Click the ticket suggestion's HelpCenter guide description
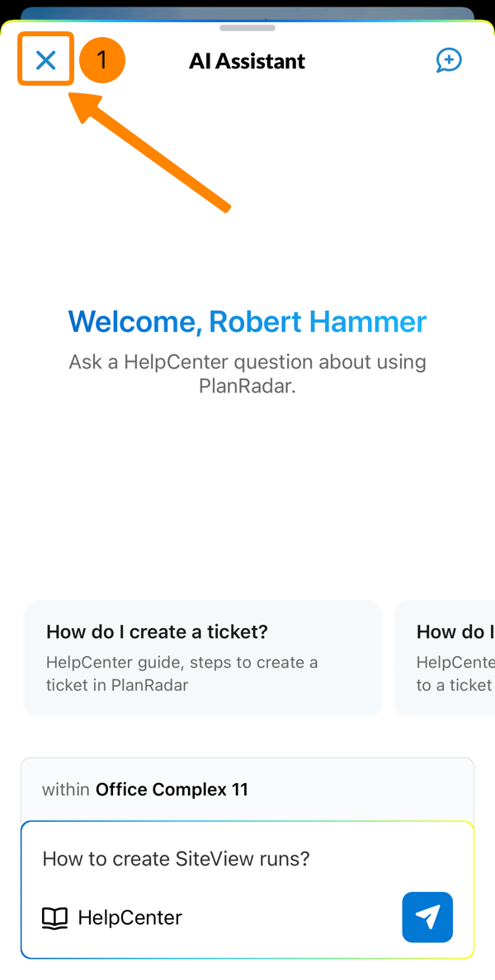This screenshot has width=495, height=980. coord(181,673)
